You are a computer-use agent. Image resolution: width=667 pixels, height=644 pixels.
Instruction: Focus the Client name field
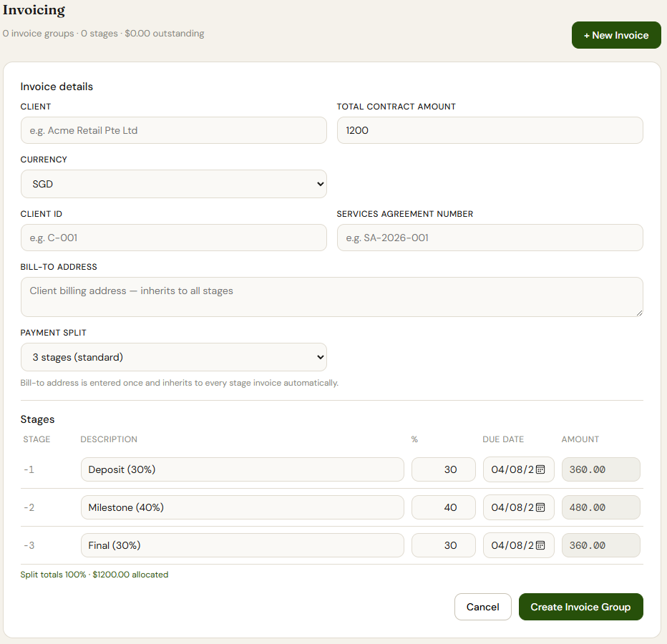pos(174,130)
